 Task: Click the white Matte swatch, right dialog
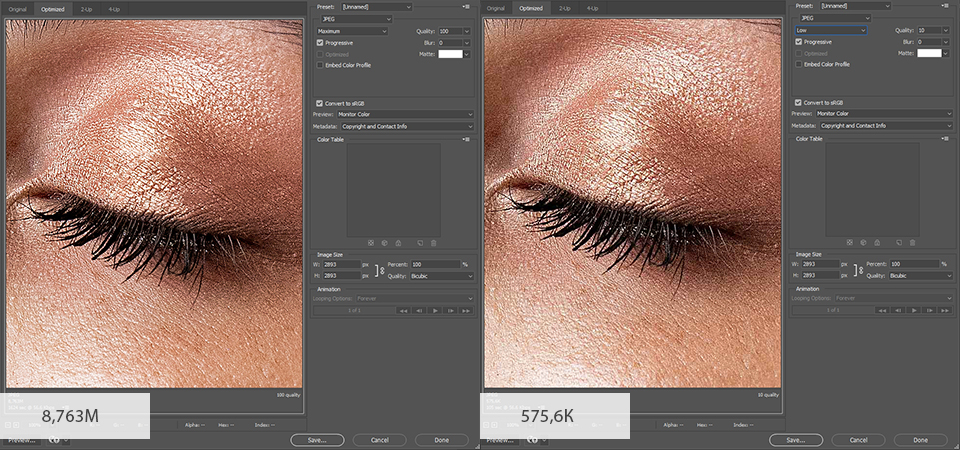pos(929,53)
